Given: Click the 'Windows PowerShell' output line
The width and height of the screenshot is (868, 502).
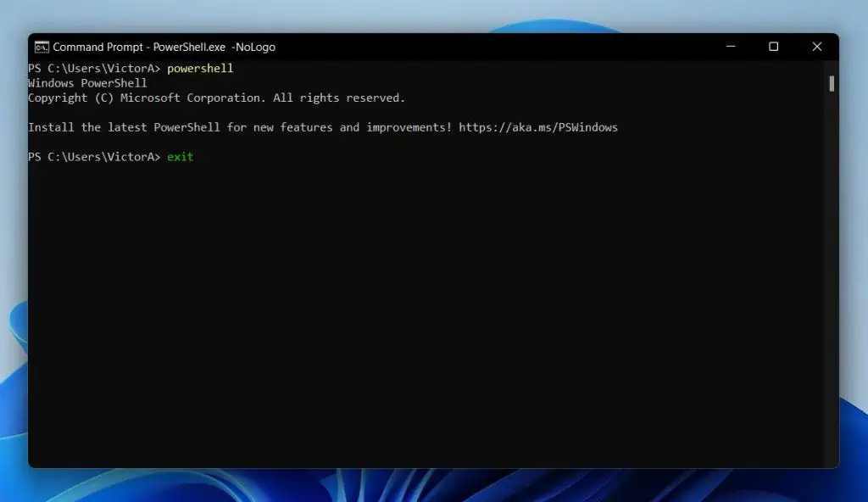Looking at the screenshot, I should point(87,83).
